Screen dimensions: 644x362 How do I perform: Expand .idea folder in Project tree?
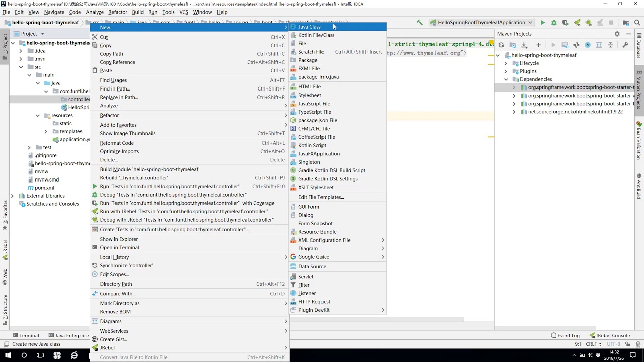[21, 51]
